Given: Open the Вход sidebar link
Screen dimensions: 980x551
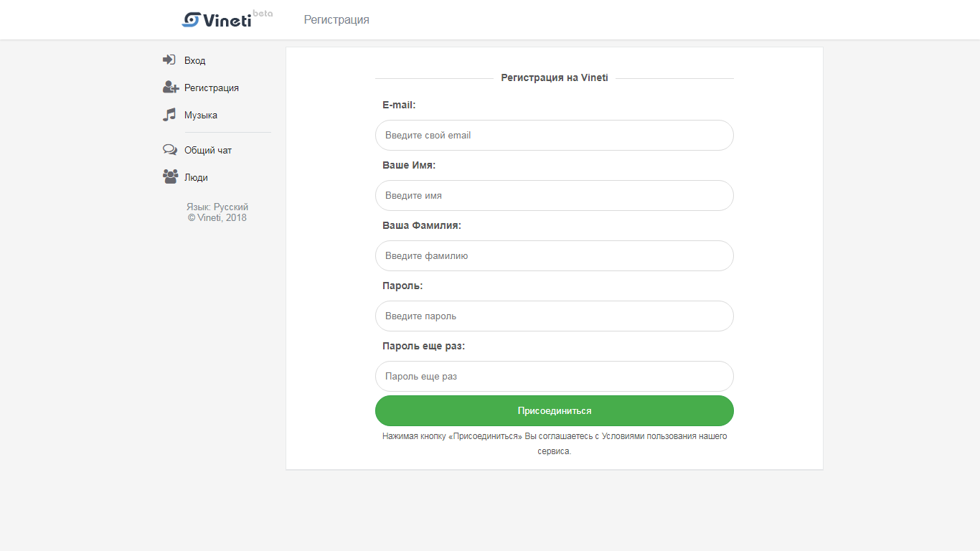Looking at the screenshot, I should [x=194, y=60].
